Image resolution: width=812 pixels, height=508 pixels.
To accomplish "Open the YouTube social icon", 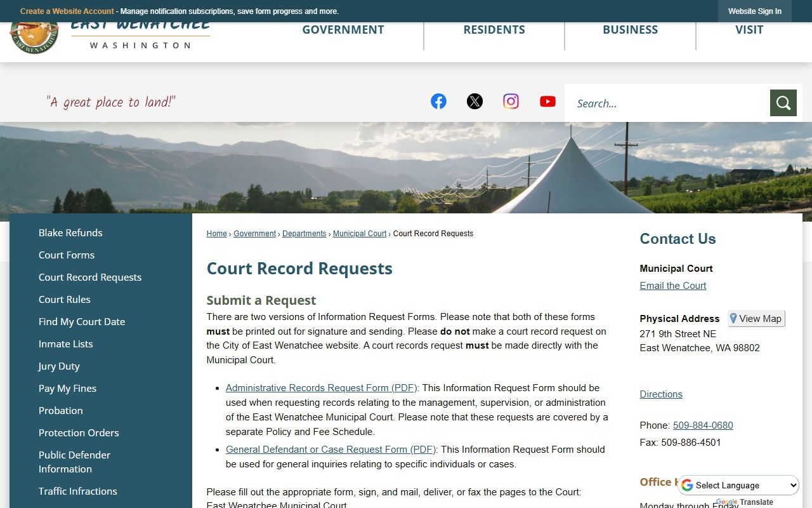I will click(547, 101).
